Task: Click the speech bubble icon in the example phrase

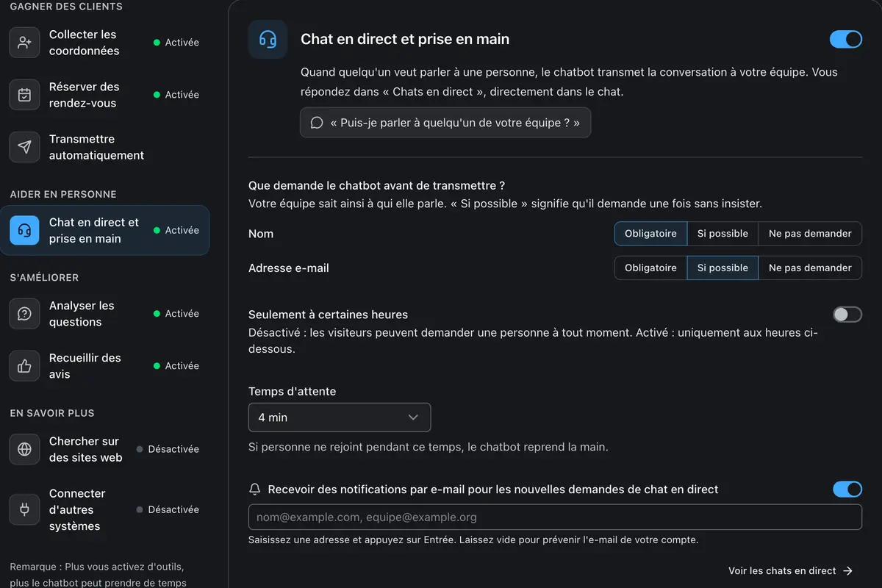Action: (x=317, y=123)
